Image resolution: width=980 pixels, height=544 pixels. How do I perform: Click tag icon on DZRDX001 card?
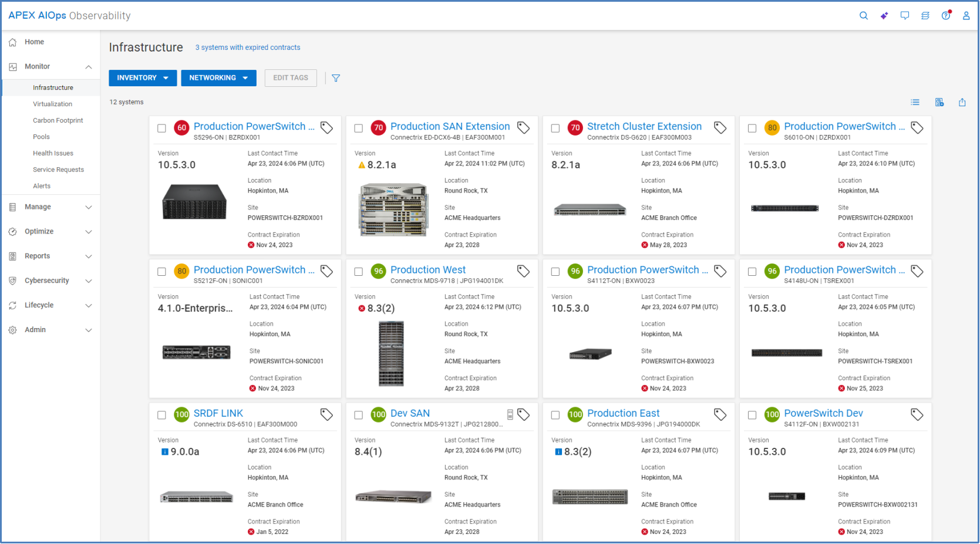pos(917,127)
